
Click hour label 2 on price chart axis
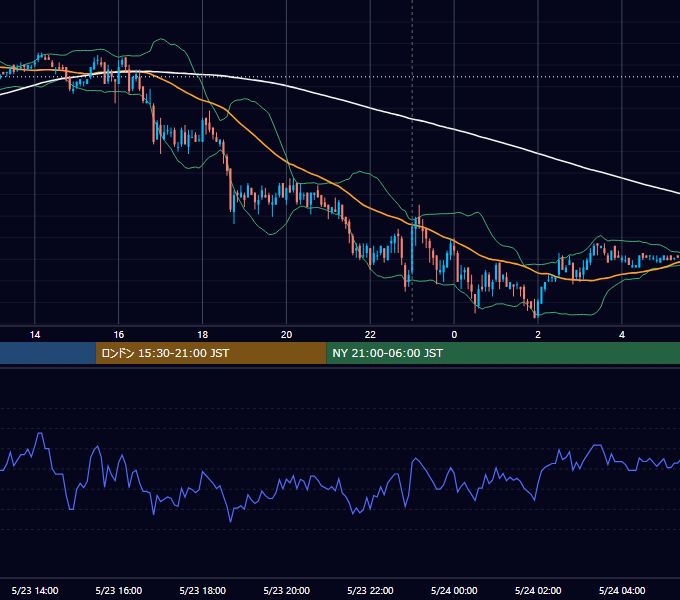538,335
